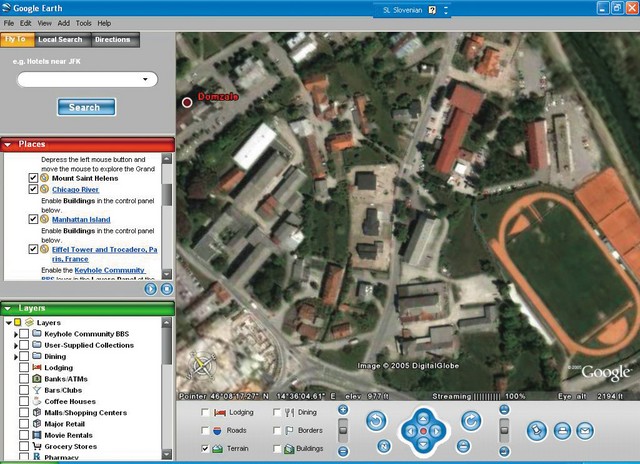Tilt up button above tilt slider
The image size is (640, 464).
(x=504, y=410)
